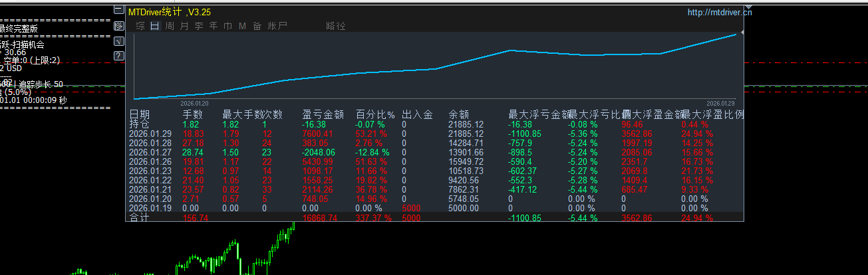Switch to the 周 weekly tab

point(169,26)
